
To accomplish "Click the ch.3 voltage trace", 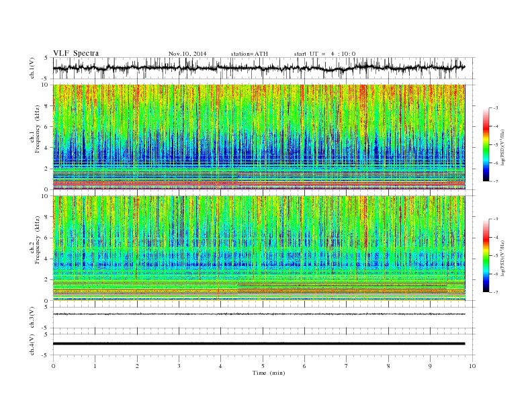I will coord(259,314).
